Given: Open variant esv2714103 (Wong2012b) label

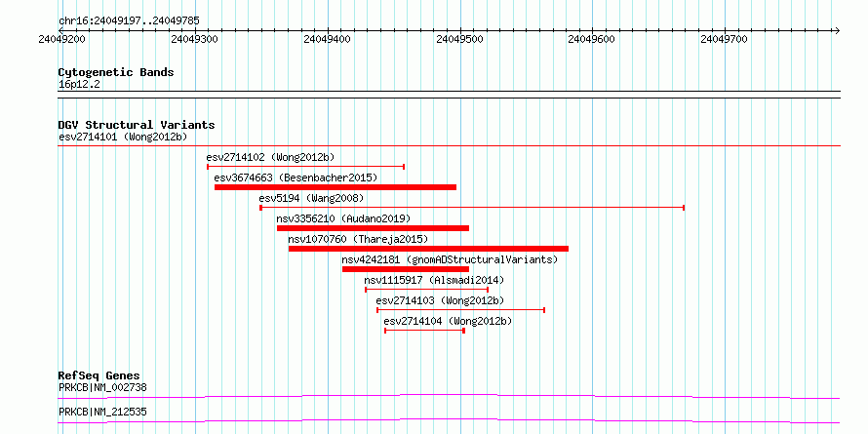Looking at the screenshot, I should point(440,300).
